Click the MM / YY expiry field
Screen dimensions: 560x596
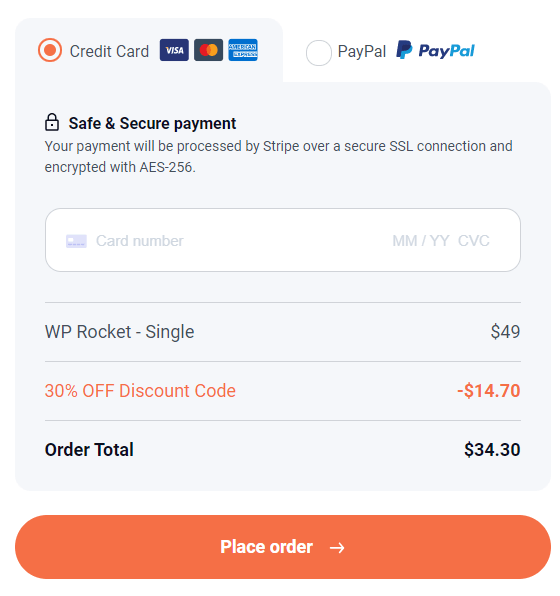click(421, 241)
